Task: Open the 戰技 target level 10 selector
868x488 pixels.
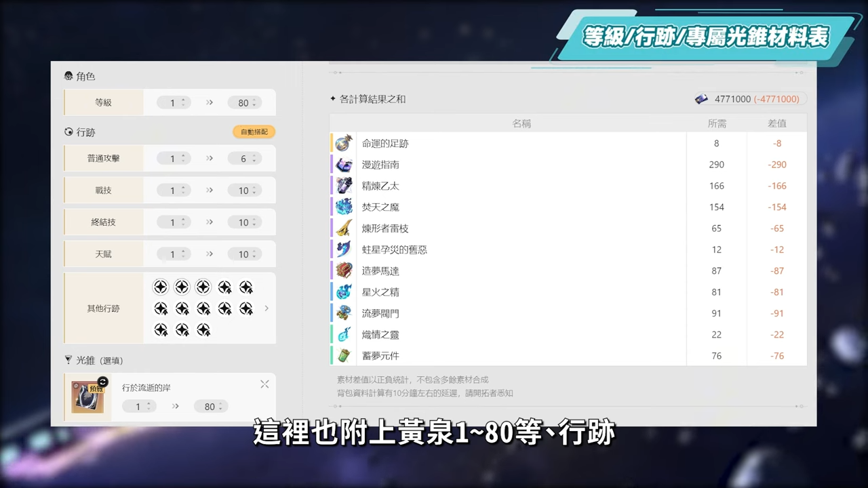Action: [x=247, y=190]
